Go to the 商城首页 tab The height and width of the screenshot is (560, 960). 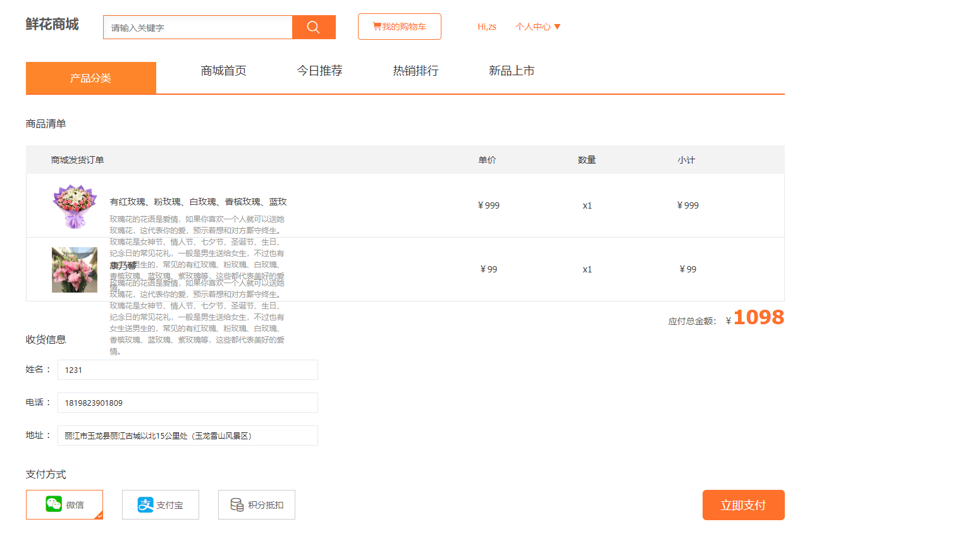click(x=224, y=71)
